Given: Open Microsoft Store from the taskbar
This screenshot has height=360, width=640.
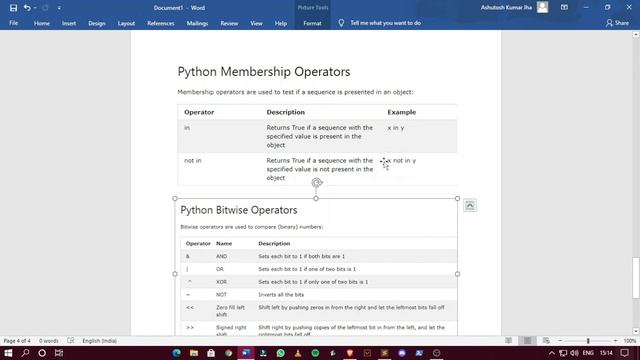Looking at the screenshot, I should point(211,353).
